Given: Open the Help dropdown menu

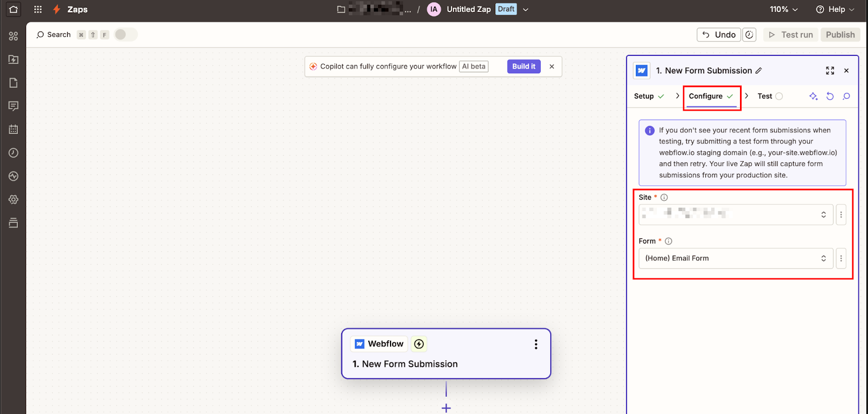Looking at the screenshot, I should (835, 9).
